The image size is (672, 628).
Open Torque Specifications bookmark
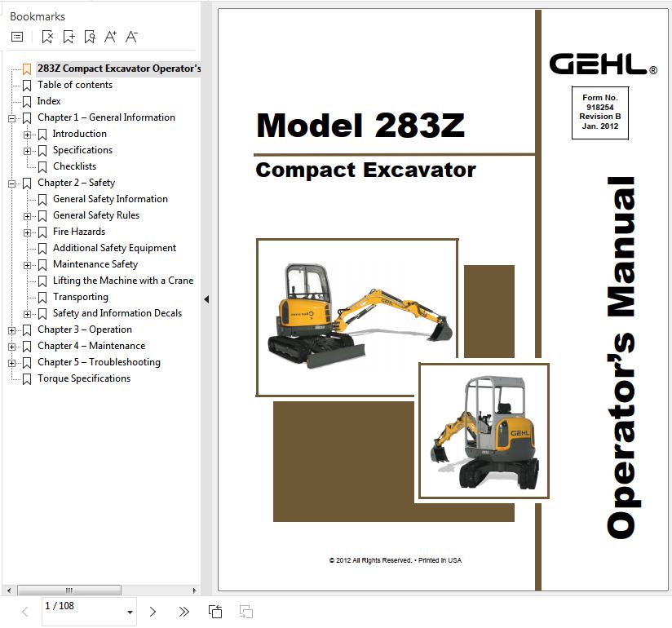click(x=84, y=378)
